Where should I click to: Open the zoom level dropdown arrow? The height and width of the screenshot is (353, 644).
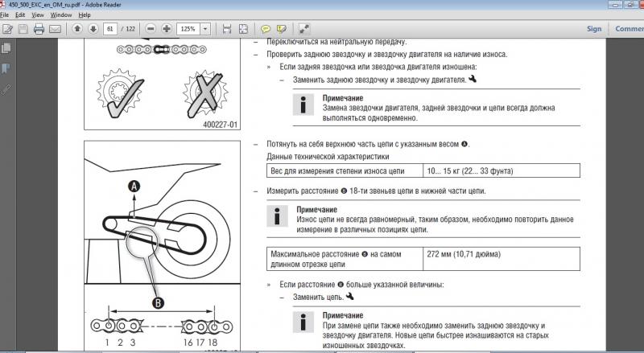[206, 29]
